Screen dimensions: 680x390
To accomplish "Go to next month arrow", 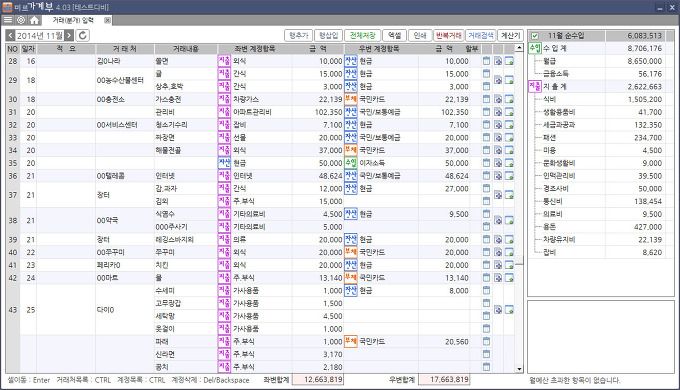I will tap(69, 36).
